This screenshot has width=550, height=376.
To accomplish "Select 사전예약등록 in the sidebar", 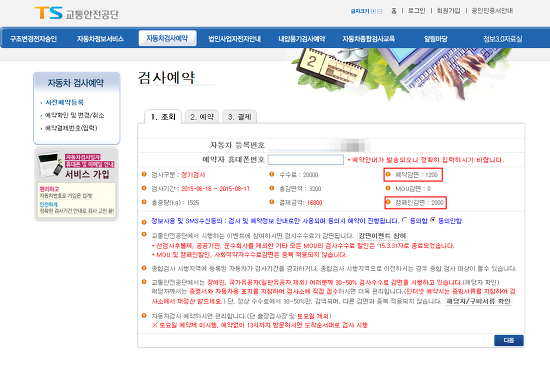I will coord(65,102).
